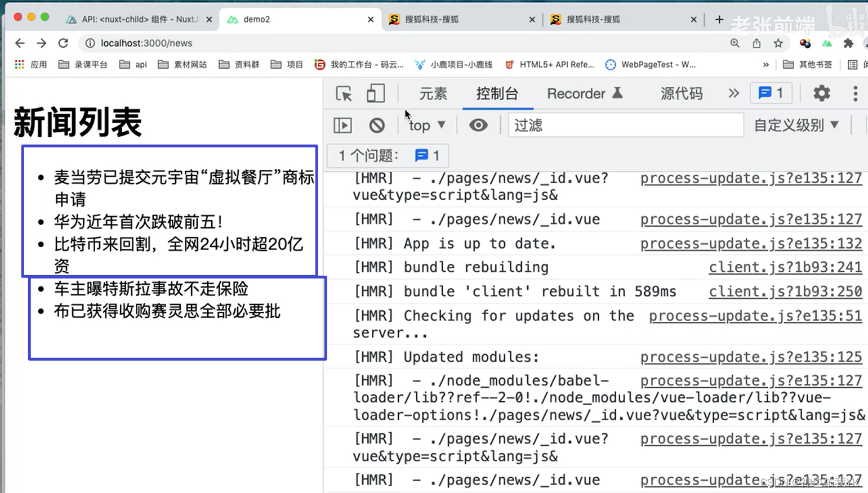Open the multicolor circles extension icon
Viewport: 868px width, 493px height.
click(x=805, y=43)
